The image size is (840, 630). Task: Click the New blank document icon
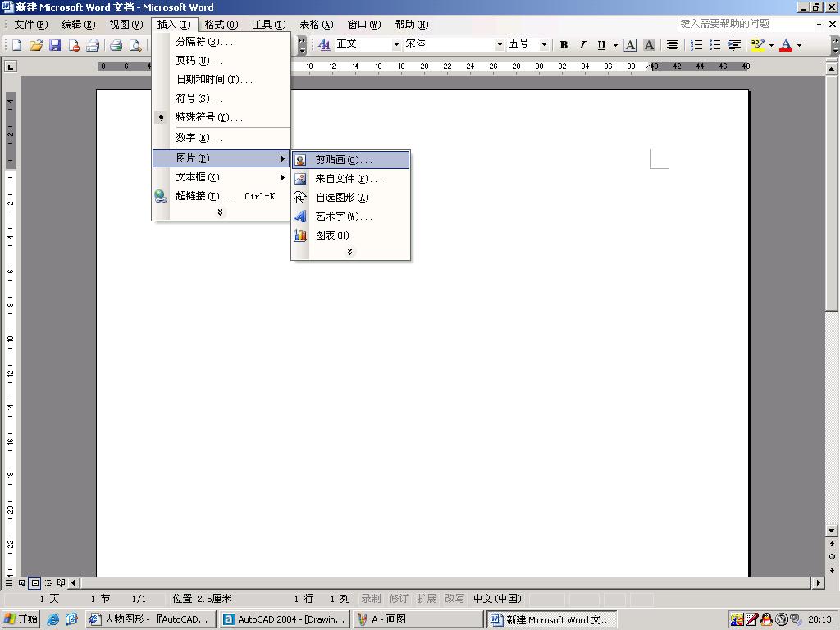coord(16,46)
